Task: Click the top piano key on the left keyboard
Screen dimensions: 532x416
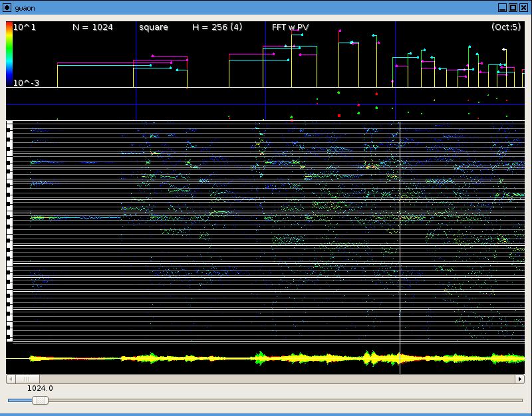Action: pos(9,124)
